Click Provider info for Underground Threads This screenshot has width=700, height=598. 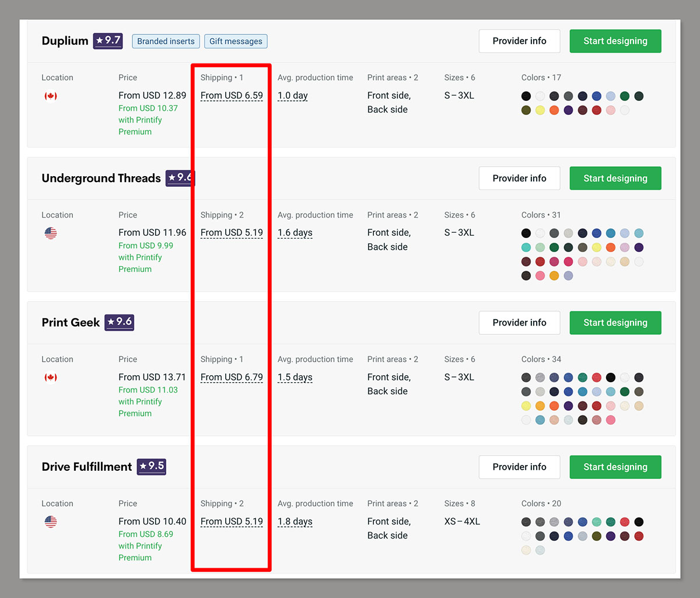pyautogui.click(x=519, y=178)
